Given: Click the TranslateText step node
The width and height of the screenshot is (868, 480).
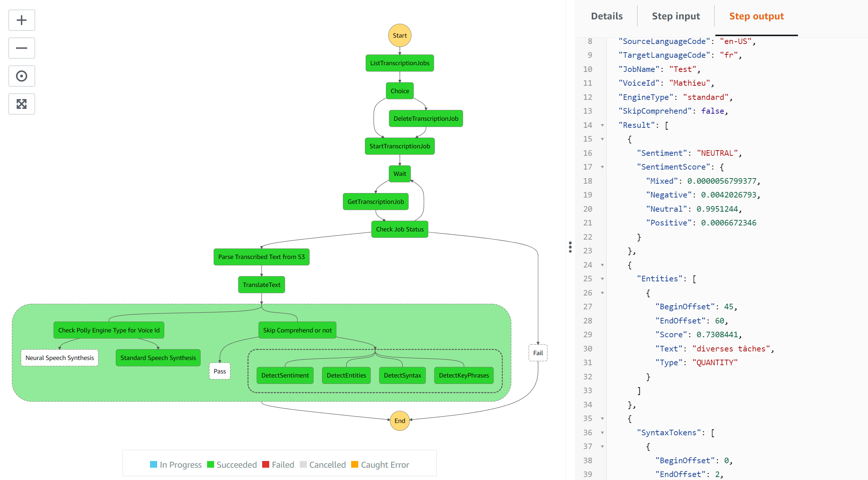Looking at the screenshot, I should tap(261, 285).
